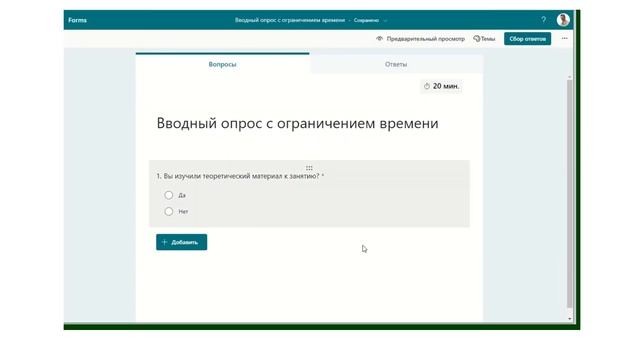640x360 pixels.
Task: Open the more options ellipsis menu
Action: [564, 38]
